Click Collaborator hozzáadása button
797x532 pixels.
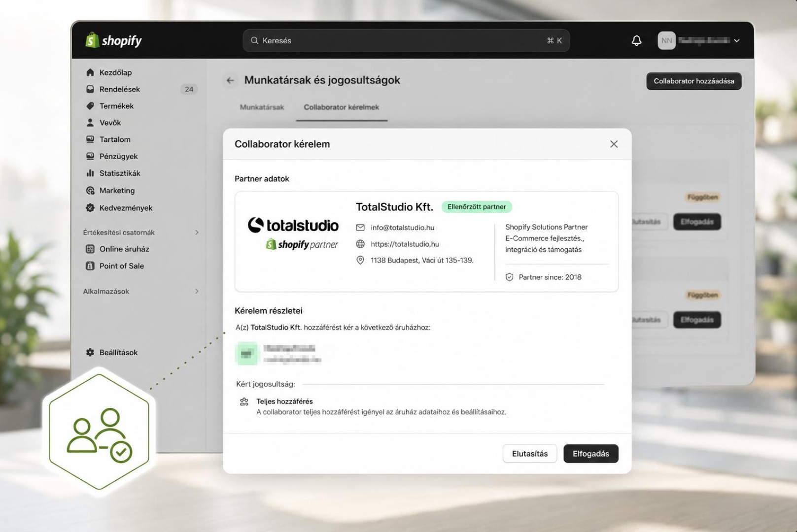(694, 81)
